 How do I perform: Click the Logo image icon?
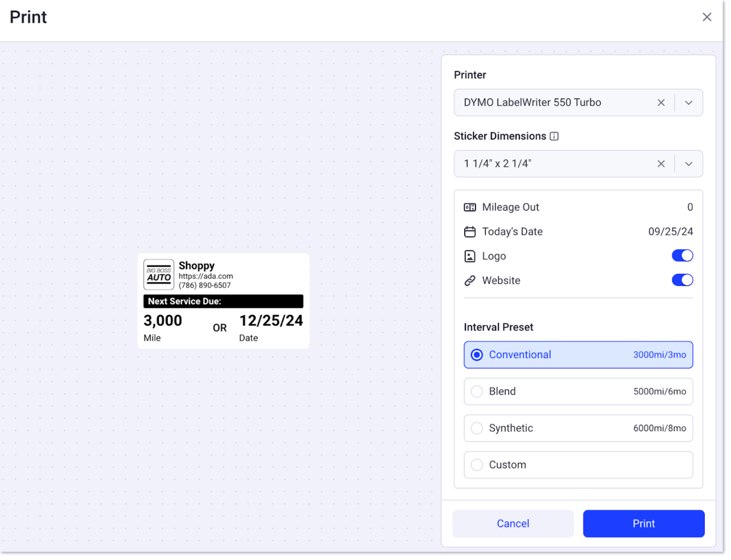click(470, 256)
